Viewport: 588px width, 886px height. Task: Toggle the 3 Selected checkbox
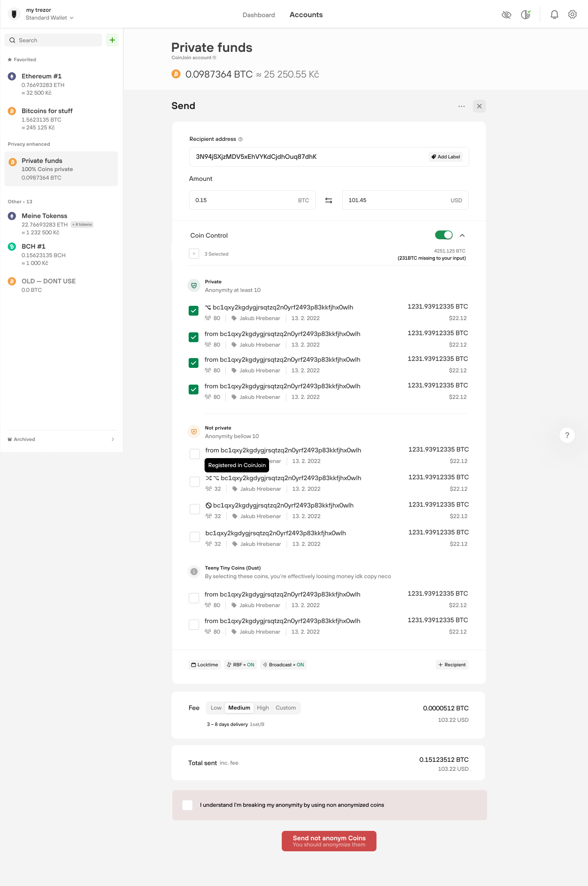(x=194, y=254)
